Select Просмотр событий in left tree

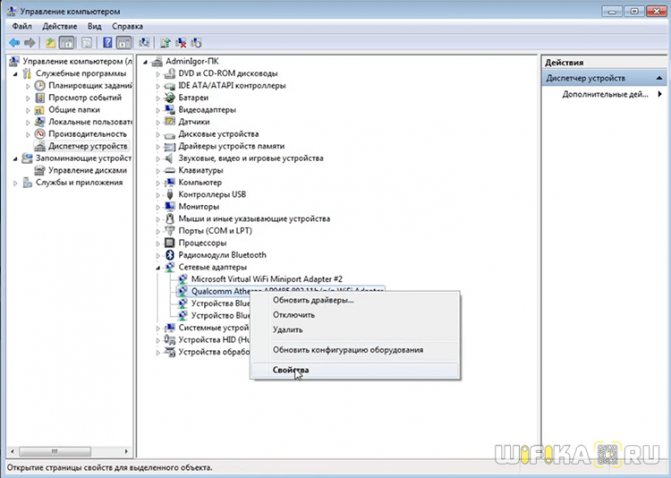click(85, 98)
